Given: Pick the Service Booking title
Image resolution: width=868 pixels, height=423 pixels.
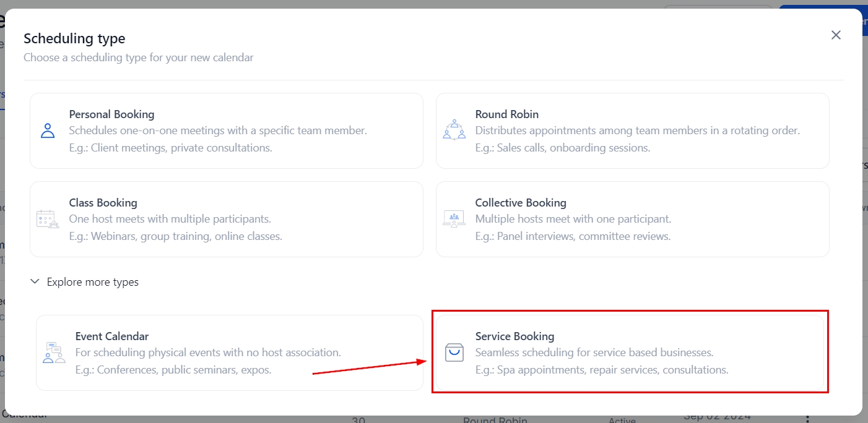Looking at the screenshot, I should click(514, 336).
